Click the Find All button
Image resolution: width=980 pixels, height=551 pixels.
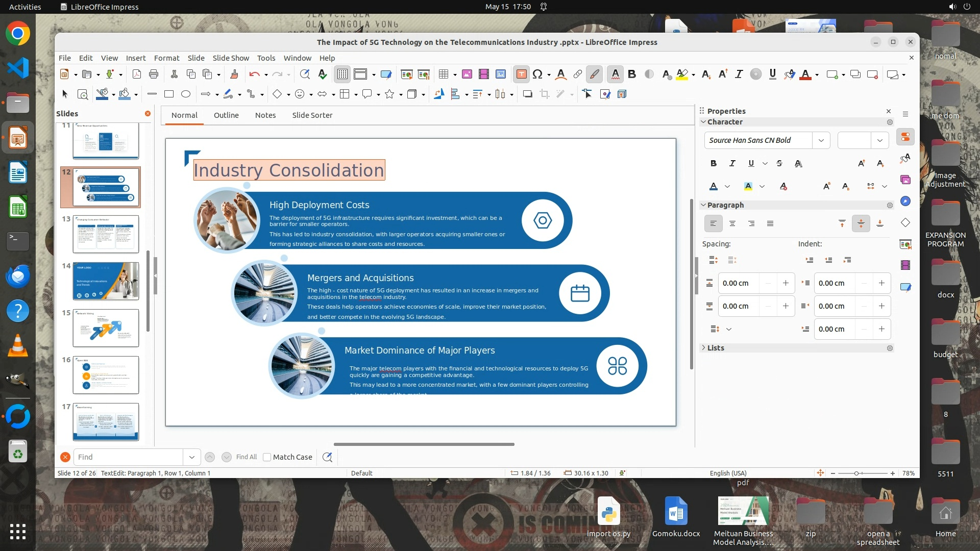click(247, 457)
